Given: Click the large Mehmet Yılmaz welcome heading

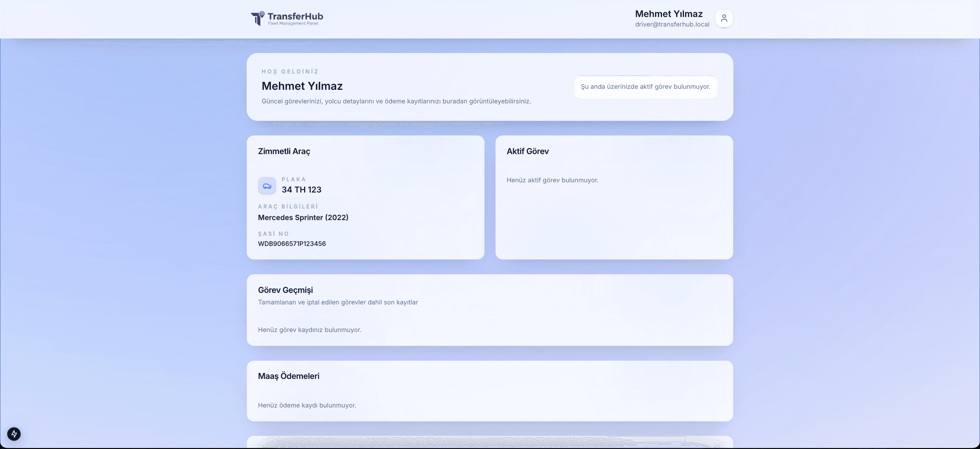Looking at the screenshot, I should 302,86.
